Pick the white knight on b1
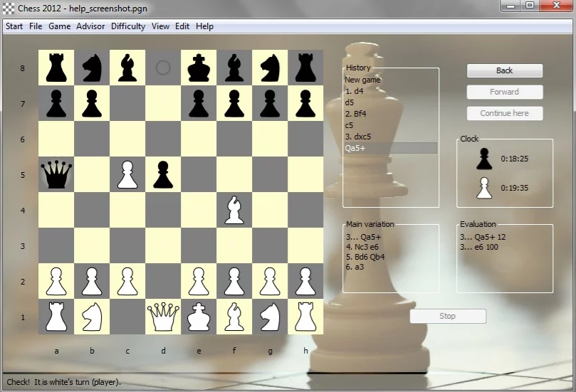 [x=92, y=317]
